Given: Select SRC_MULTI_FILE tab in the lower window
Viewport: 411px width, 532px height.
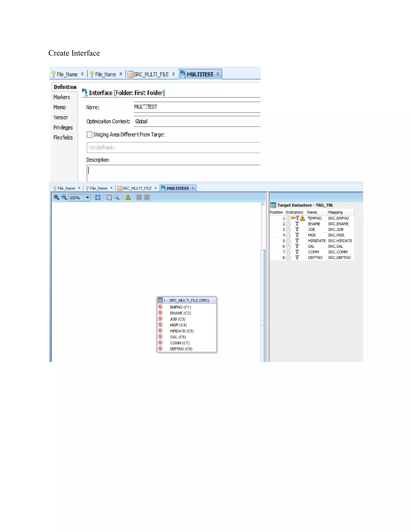Looking at the screenshot, I should 137,188.
